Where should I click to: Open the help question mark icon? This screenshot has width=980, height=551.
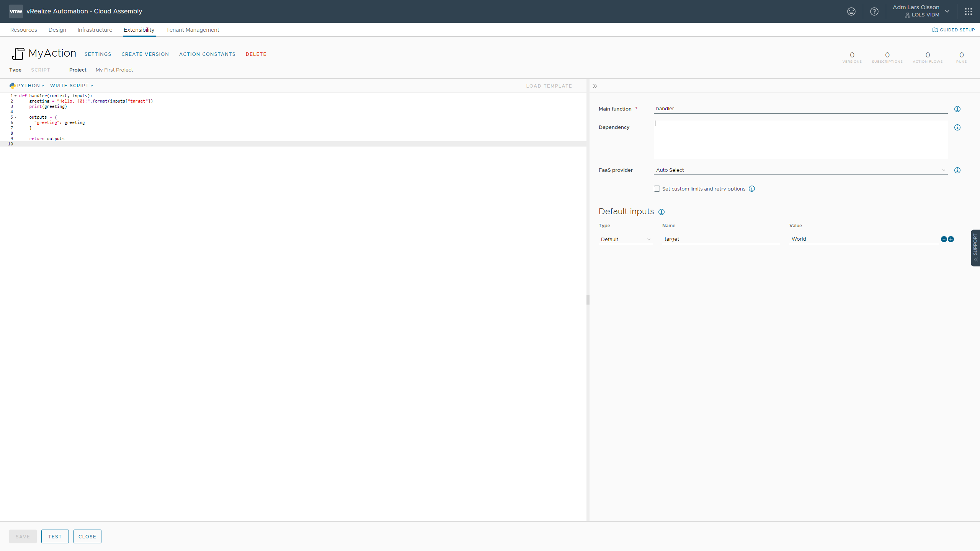click(874, 11)
